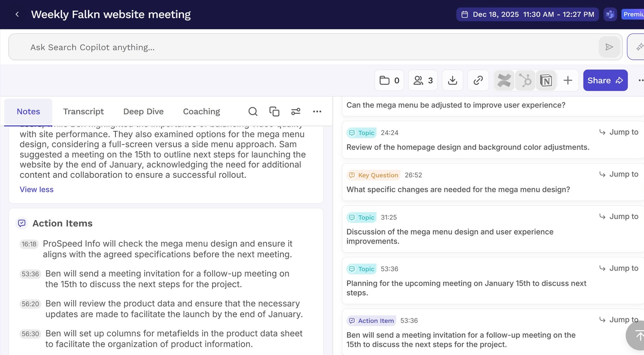Open more options next to Share
The image size is (644, 355).
tap(641, 81)
